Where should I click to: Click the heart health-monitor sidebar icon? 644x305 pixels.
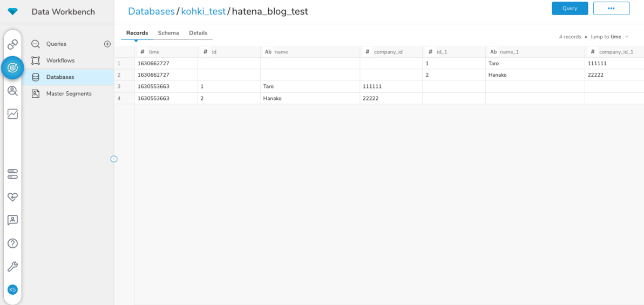tap(12, 197)
